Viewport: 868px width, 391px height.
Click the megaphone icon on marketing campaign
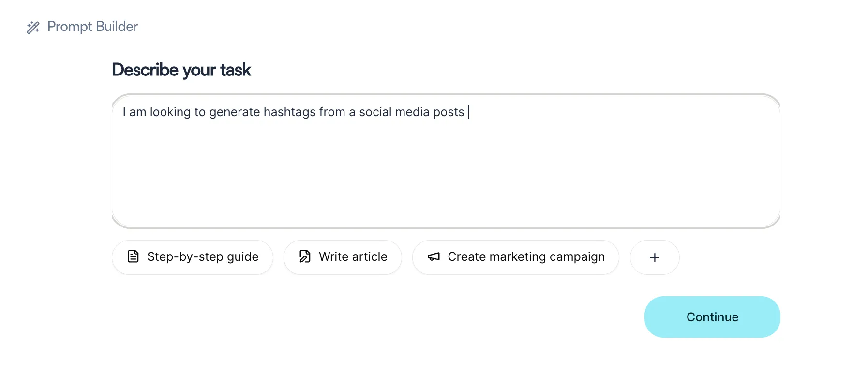click(x=434, y=256)
